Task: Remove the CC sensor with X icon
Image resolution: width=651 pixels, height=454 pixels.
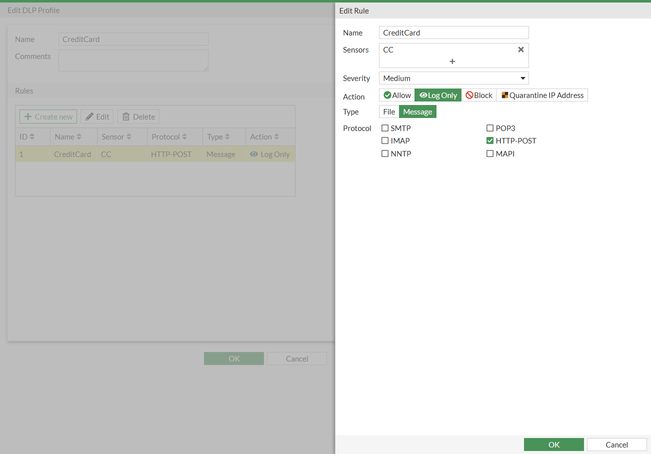Action: coord(521,50)
